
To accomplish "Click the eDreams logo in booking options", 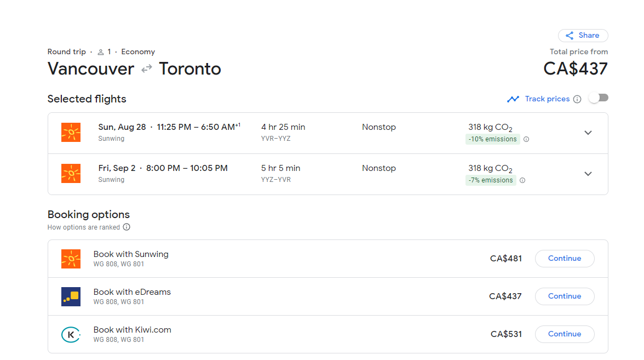I will point(71,296).
